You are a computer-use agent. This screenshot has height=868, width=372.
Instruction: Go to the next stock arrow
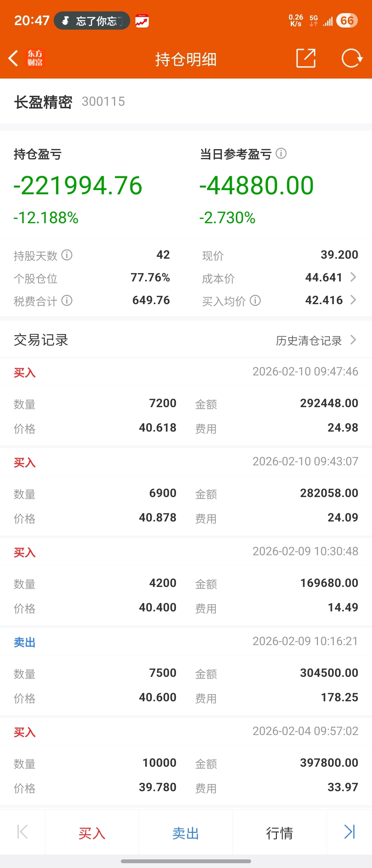coord(350,832)
